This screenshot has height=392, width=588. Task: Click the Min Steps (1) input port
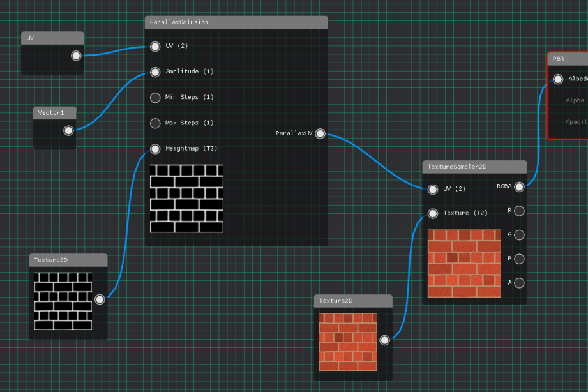click(155, 98)
